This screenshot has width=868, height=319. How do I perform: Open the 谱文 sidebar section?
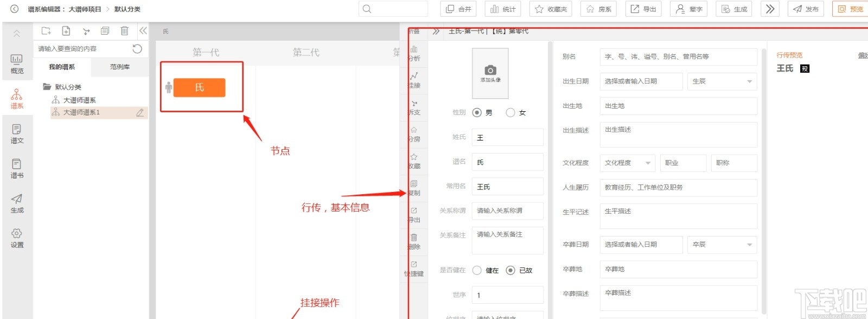[17, 133]
